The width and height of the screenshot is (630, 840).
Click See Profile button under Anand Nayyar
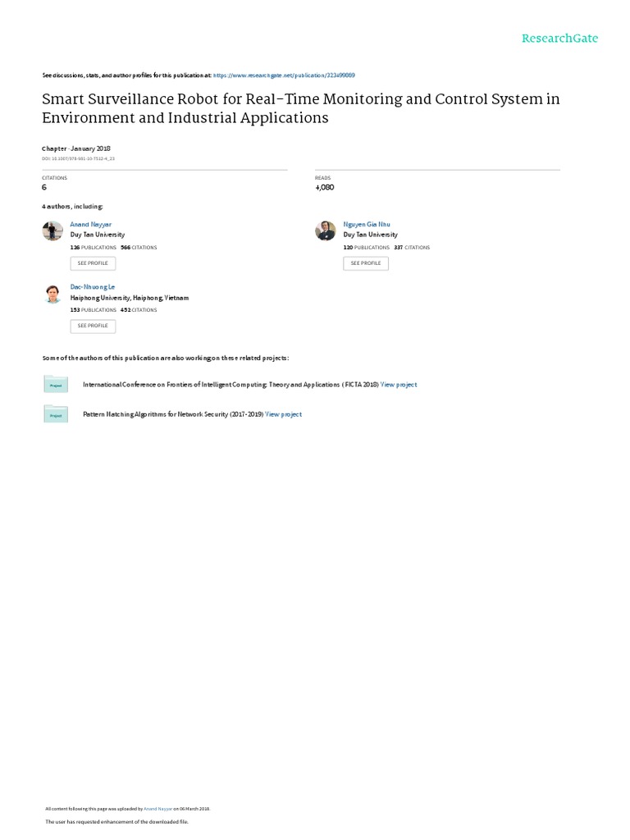click(93, 263)
